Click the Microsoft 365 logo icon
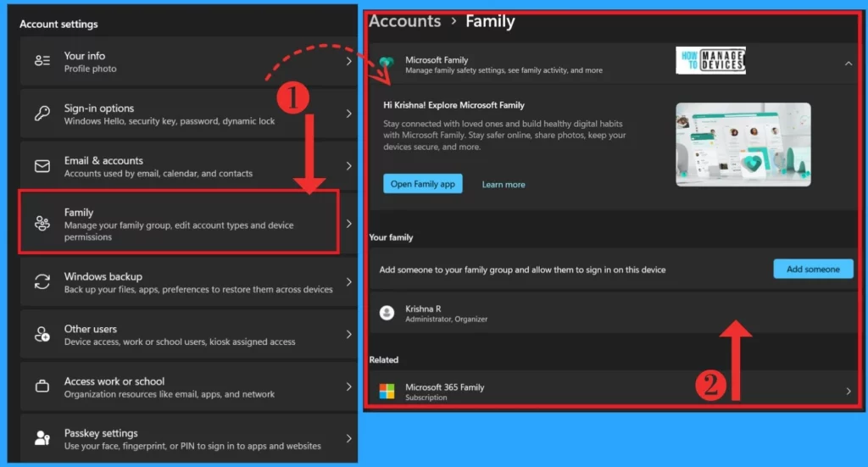Screen dimensions: 868x467 (387, 392)
